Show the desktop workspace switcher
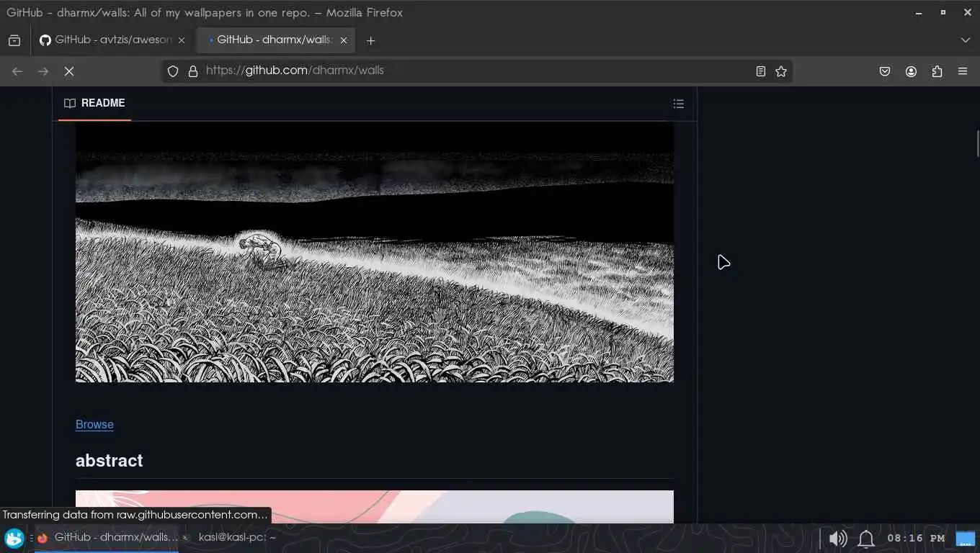 coord(965,538)
